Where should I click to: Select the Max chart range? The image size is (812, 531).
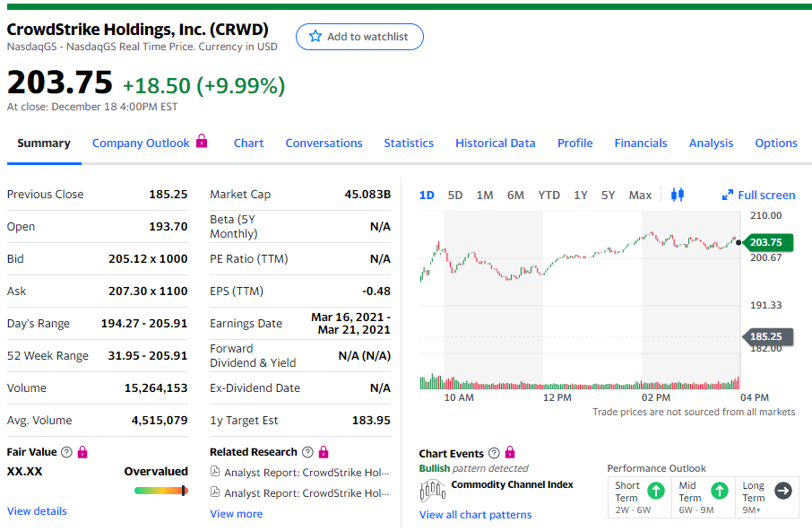(640, 195)
